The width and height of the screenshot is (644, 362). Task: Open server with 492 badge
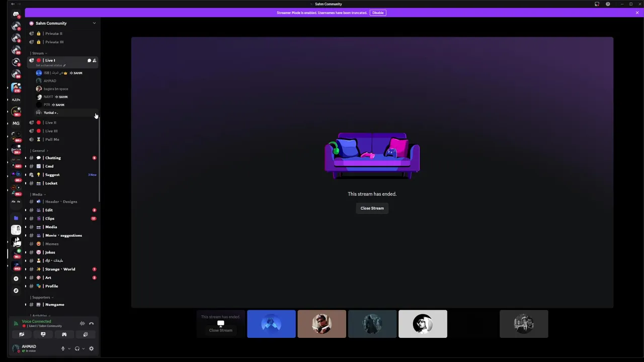coord(16,266)
